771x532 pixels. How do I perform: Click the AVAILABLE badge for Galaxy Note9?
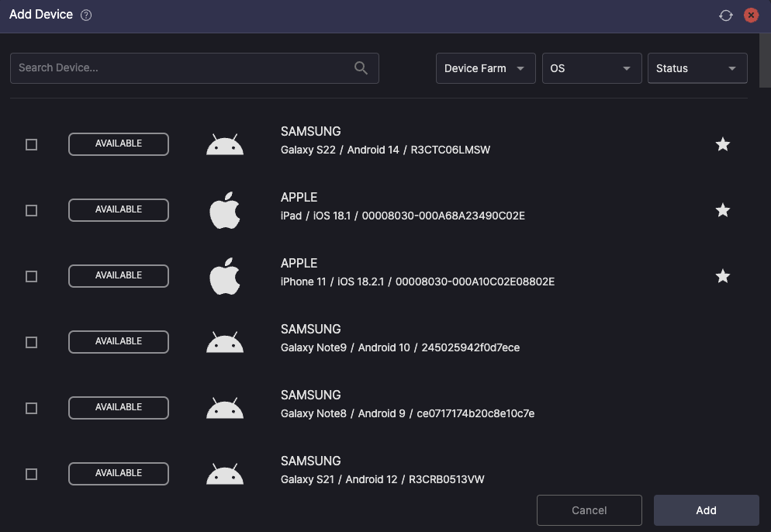(119, 341)
